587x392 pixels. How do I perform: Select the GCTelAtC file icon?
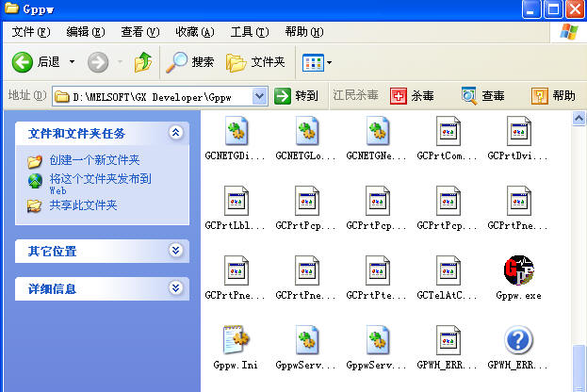point(448,270)
